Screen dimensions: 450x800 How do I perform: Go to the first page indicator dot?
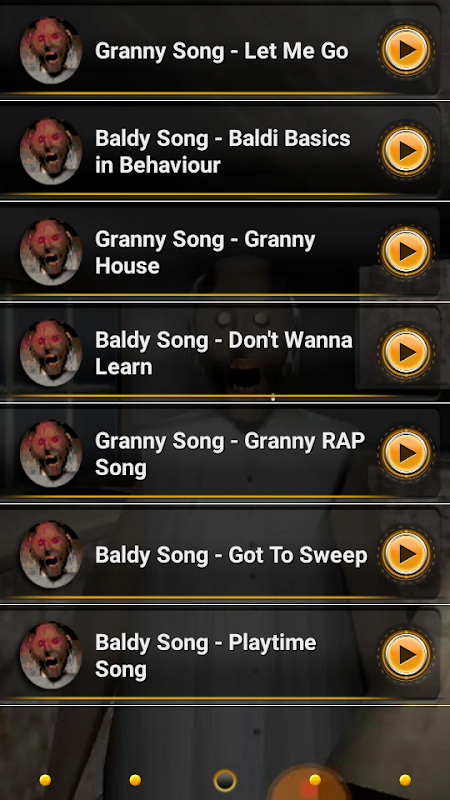pos(45,780)
